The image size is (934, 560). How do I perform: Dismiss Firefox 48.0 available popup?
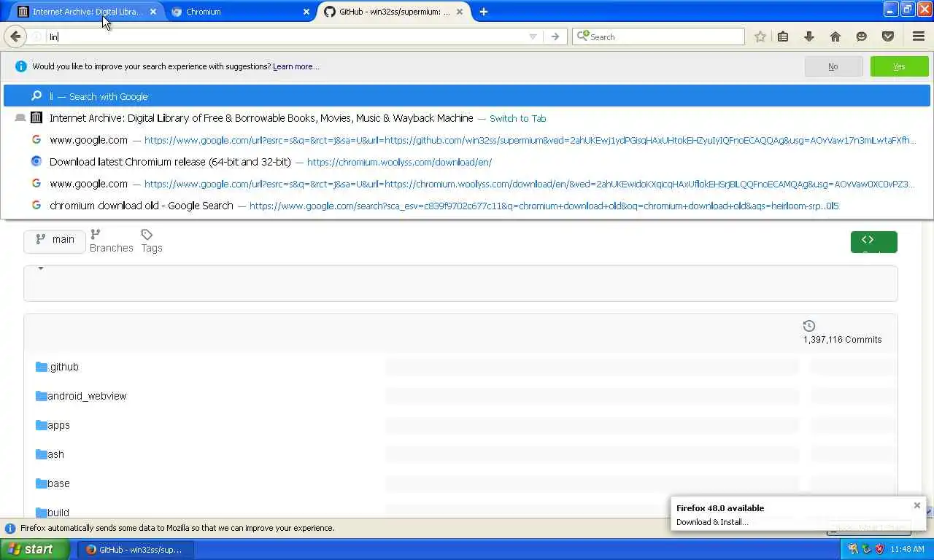tap(917, 505)
